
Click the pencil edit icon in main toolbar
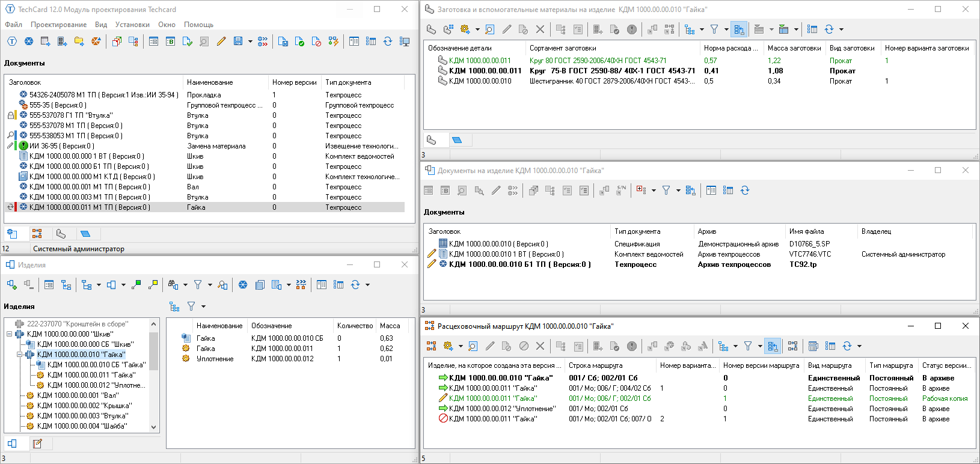click(221, 41)
